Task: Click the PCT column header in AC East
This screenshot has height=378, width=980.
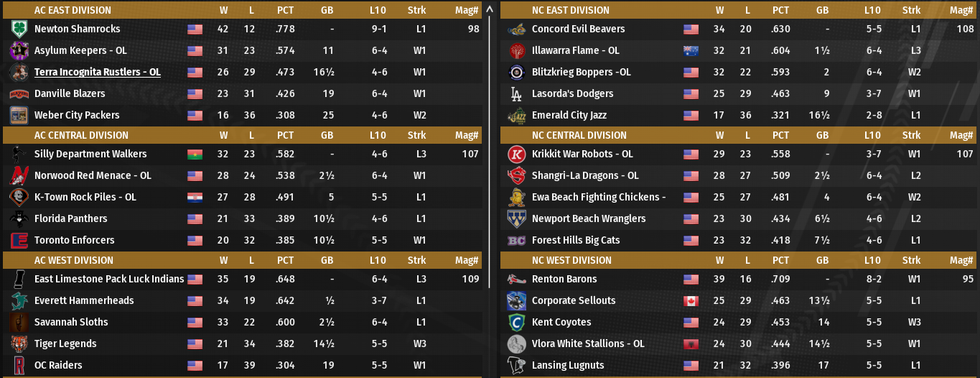Action: [x=285, y=10]
